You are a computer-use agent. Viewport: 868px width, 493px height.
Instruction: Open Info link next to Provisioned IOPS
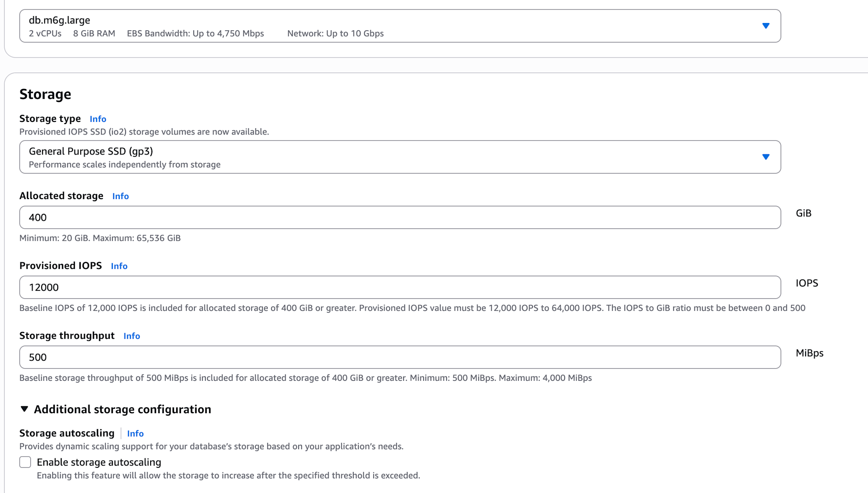119,266
